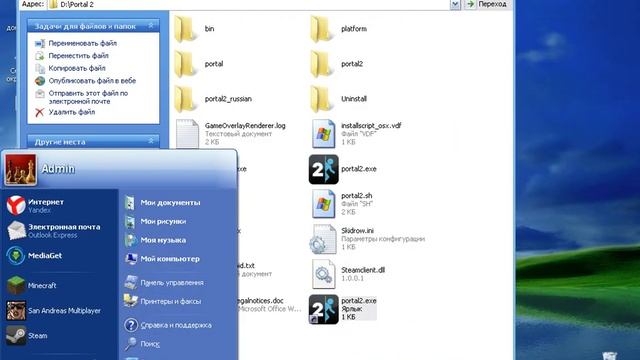The width and height of the screenshot is (640, 360).
Task: Open Справка и поддержка in Start menu
Action: [x=168, y=325]
